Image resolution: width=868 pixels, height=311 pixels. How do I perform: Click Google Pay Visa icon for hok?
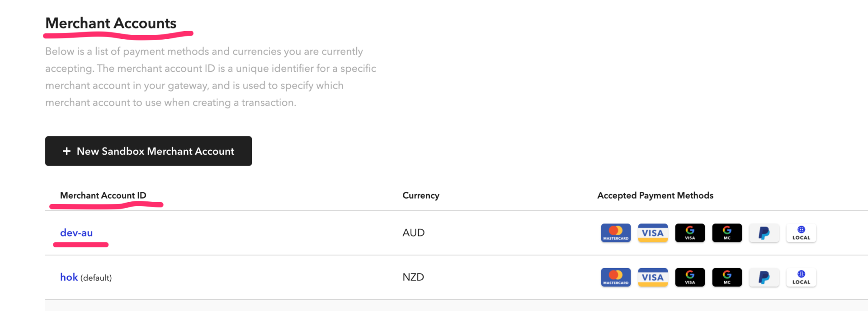(690, 277)
